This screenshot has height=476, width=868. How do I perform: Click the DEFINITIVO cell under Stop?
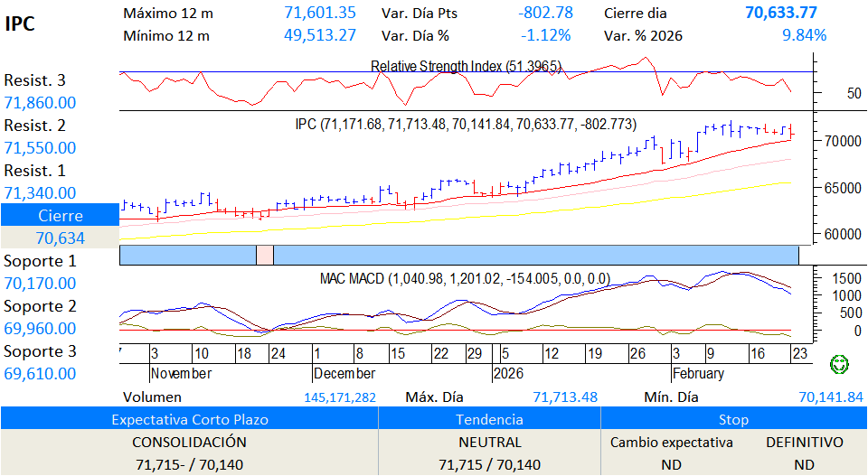coord(804,443)
